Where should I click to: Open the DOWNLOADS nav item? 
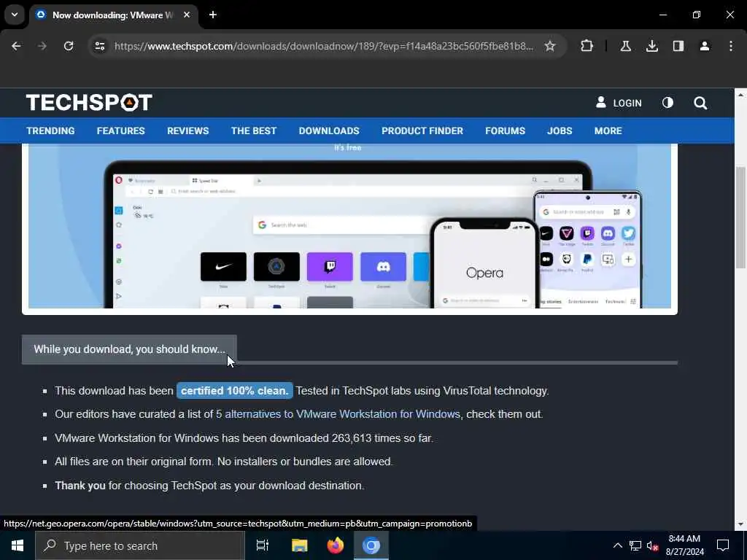[x=329, y=131]
